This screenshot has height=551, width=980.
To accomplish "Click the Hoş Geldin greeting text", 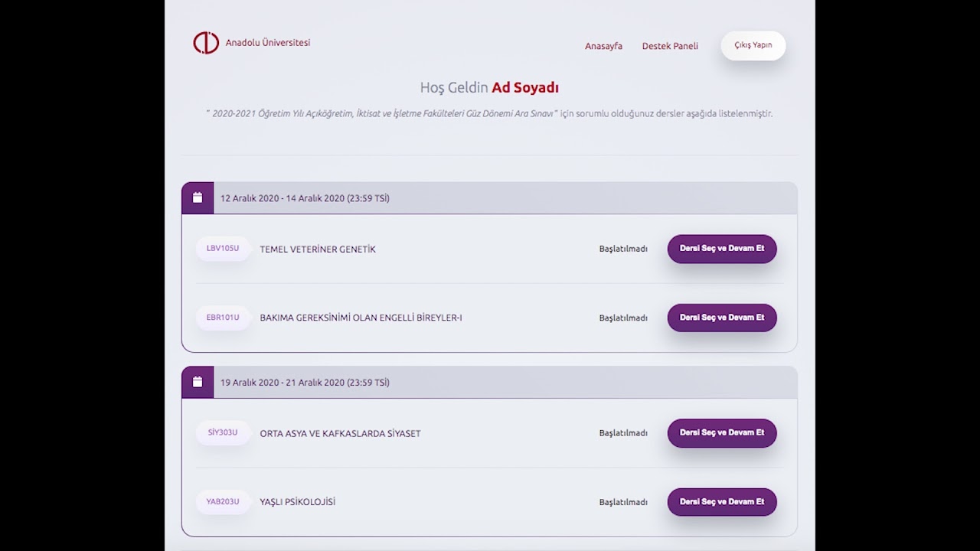I will coord(454,88).
